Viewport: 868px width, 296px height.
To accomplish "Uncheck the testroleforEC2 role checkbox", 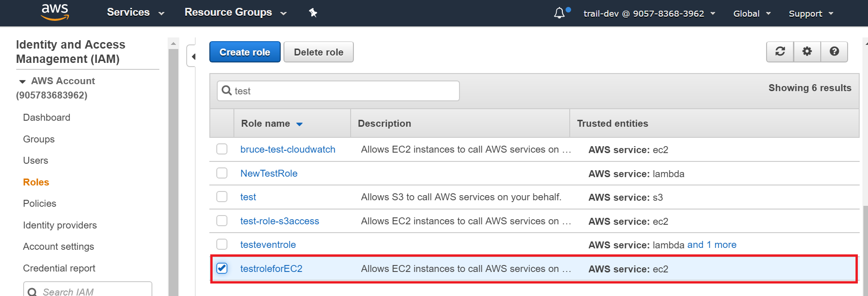I will 222,268.
